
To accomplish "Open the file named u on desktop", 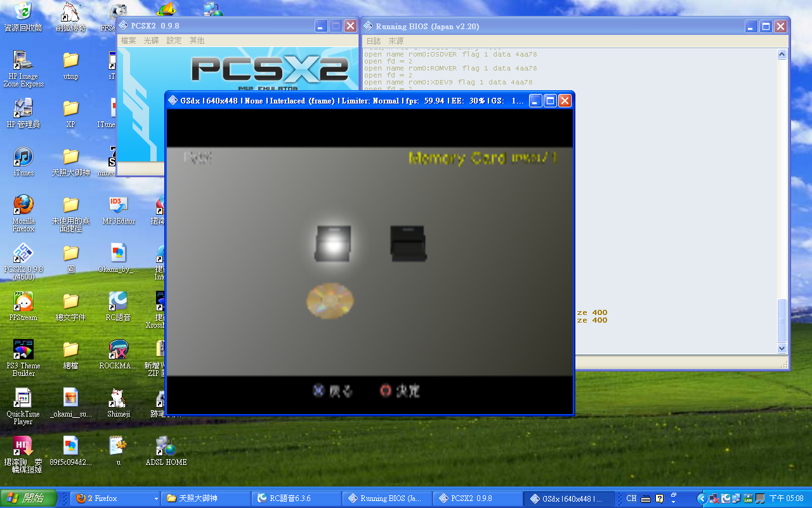I will click(x=118, y=451).
